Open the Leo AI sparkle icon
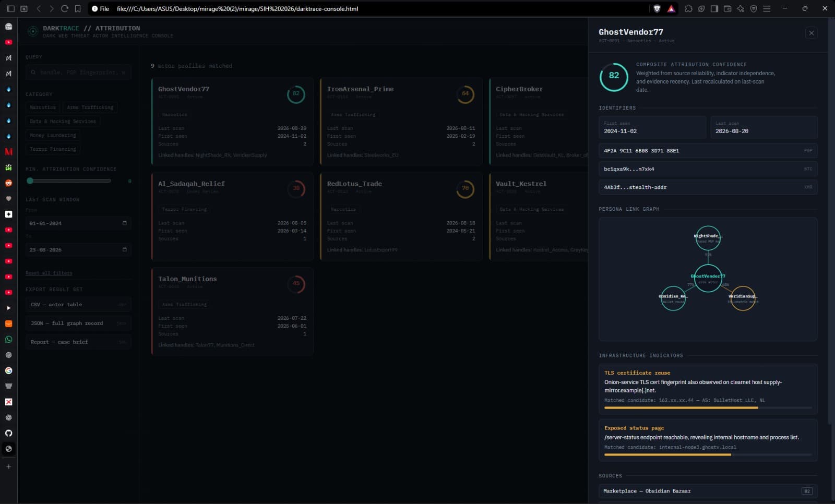The height and width of the screenshot is (504, 835). pos(741,9)
